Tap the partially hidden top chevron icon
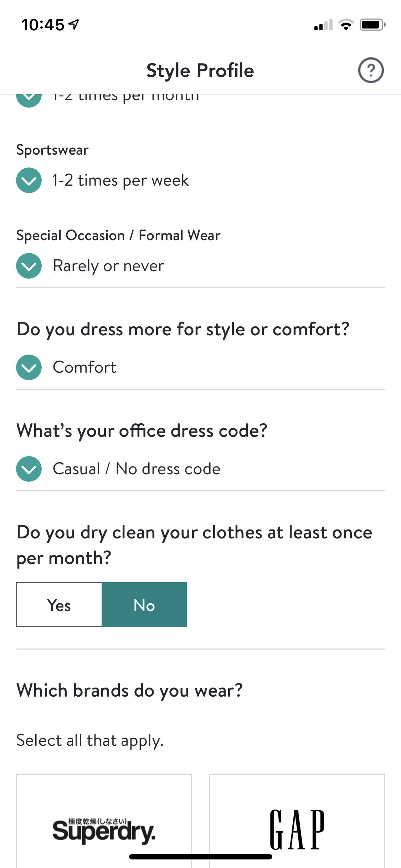 [x=29, y=99]
